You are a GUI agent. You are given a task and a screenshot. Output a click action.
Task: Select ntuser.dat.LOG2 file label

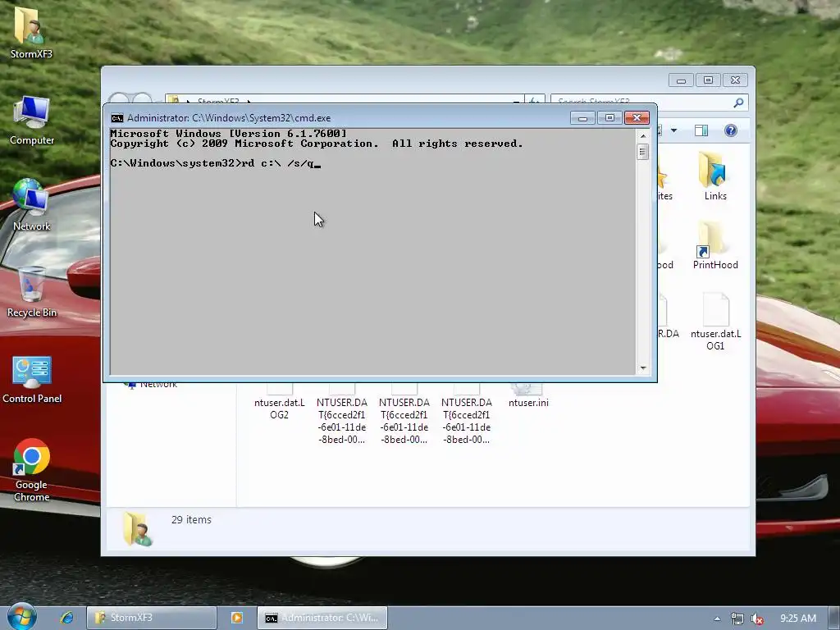pos(279,409)
